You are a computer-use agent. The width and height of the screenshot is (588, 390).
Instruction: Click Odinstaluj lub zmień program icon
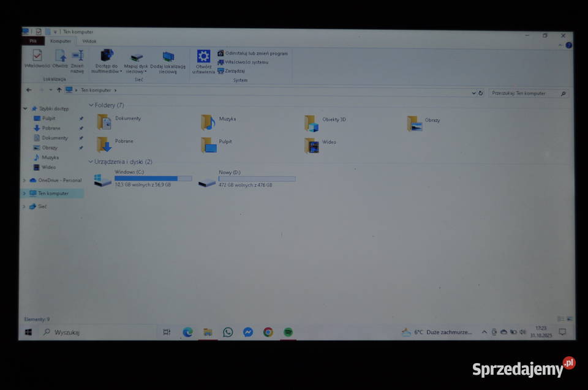[x=252, y=53]
